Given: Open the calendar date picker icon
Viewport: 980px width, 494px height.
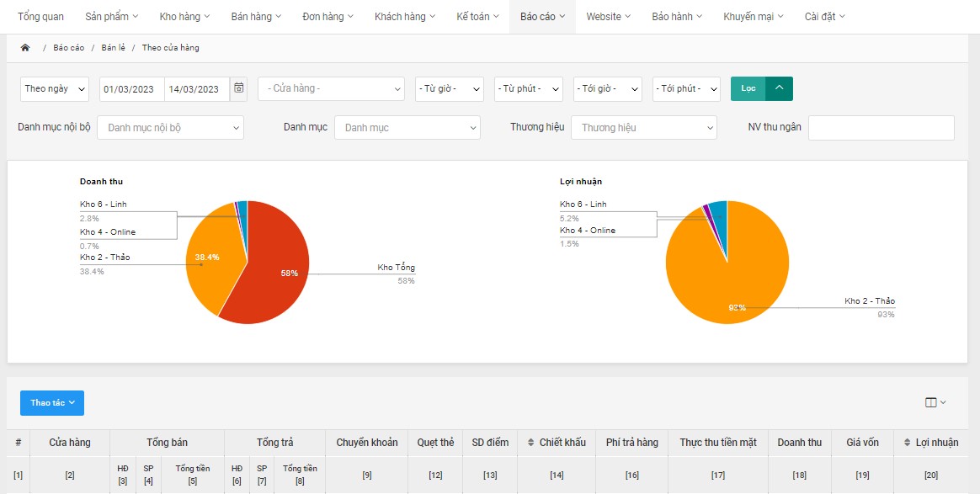Looking at the screenshot, I should [239, 88].
